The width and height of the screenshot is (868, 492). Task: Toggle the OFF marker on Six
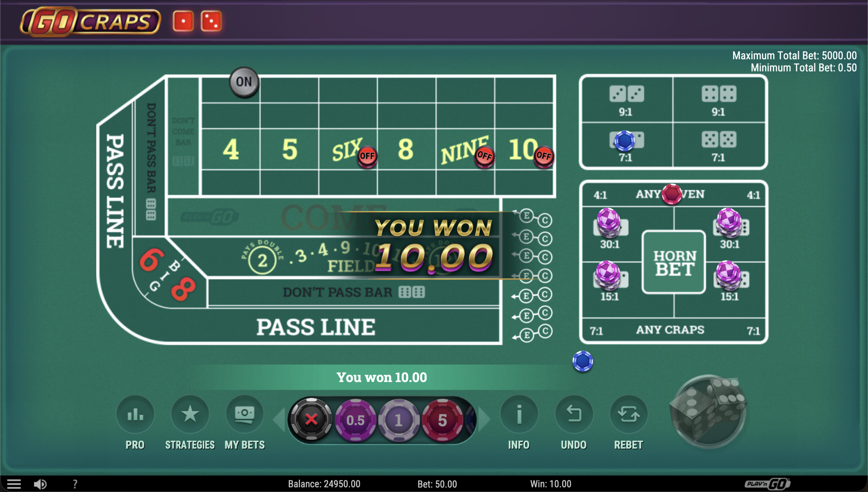pyautogui.click(x=367, y=156)
